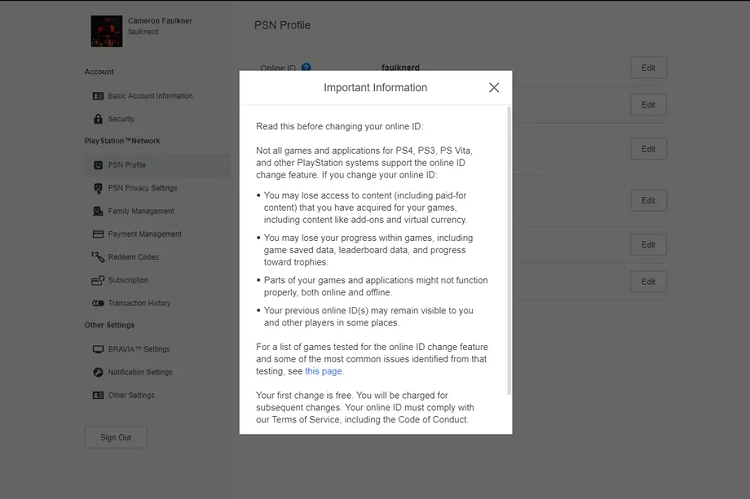Click the 'PSN Profile' page heading
This screenshot has height=499, width=750.
282,25
